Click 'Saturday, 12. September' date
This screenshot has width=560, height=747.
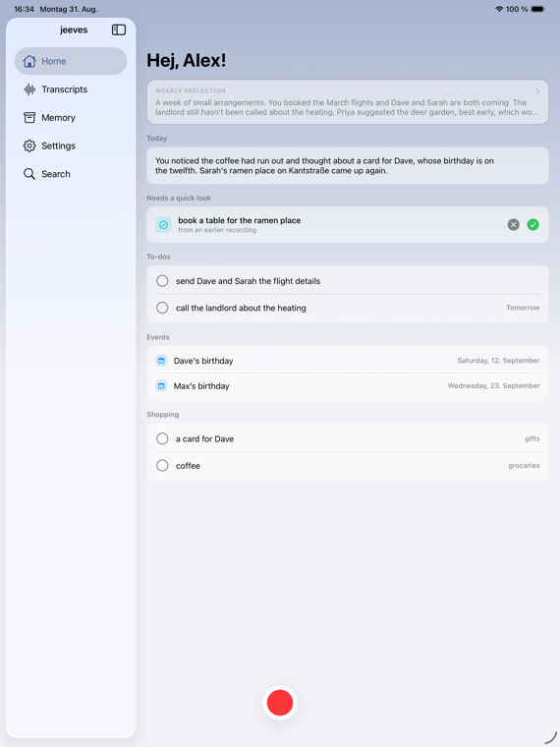pos(498,361)
